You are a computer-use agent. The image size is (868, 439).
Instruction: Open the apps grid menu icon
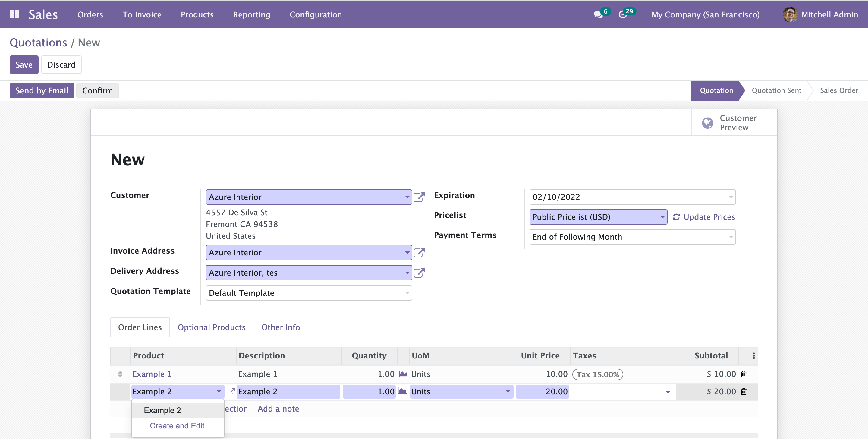(14, 14)
